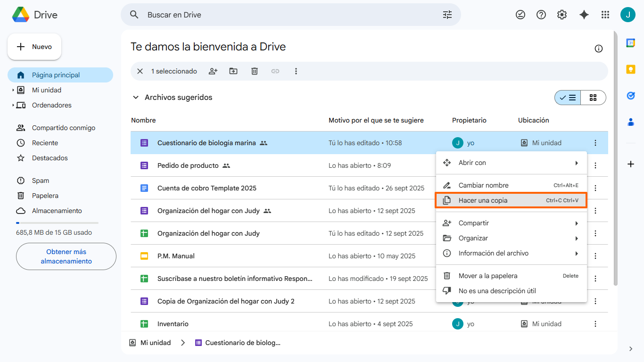644x362 pixels.
Task: Click the Nuevo button
Action: click(x=34, y=47)
